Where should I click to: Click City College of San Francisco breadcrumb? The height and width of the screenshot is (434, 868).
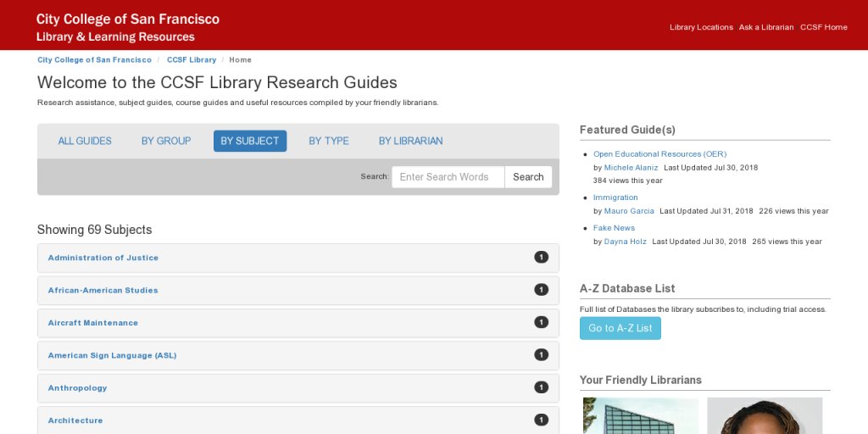coord(94,60)
